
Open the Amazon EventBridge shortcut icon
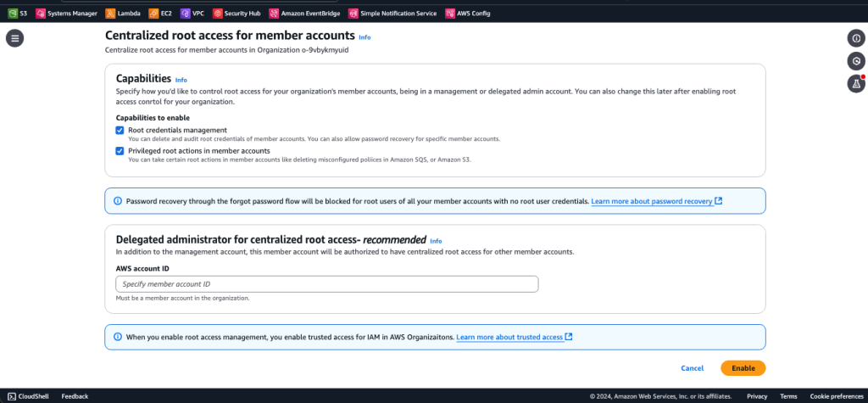274,14
